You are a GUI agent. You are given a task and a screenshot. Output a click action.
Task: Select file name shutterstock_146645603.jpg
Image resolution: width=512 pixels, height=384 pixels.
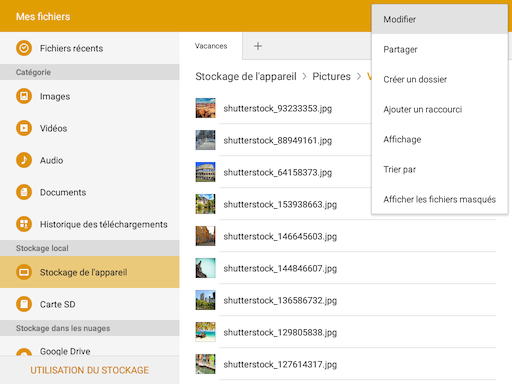point(280,236)
